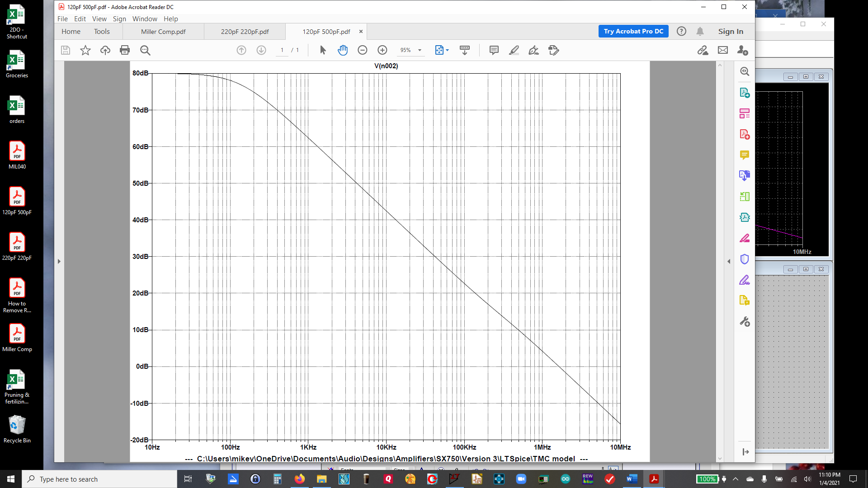The height and width of the screenshot is (488, 868).
Task: Open the taskbar Task View icon
Action: [x=188, y=479]
